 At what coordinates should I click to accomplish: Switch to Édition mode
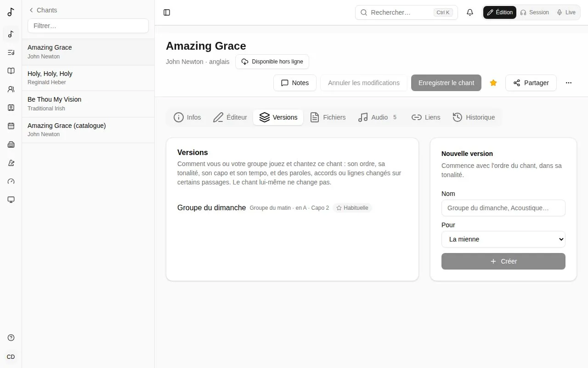tap(500, 12)
